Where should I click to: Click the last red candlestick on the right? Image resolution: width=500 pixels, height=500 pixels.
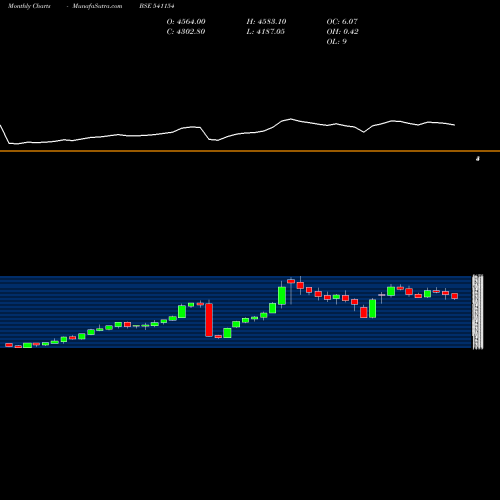(x=455, y=296)
